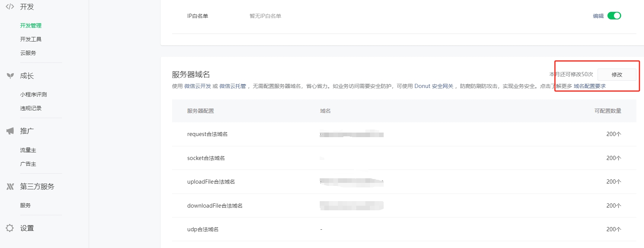Click the 推广 megaphone icon
Image resolution: width=644 pixels, height=248 pixels.
pyautogui.click(x=10, y=131)
